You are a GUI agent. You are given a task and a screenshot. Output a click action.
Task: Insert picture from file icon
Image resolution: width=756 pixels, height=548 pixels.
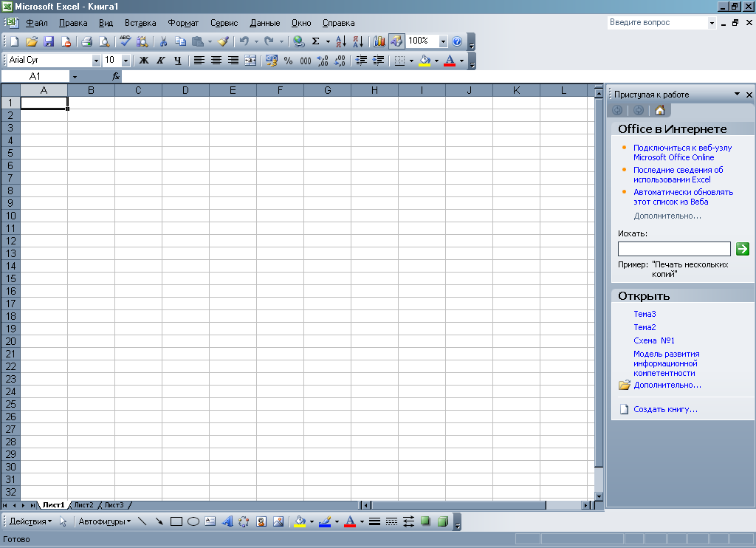pos(278,521)
